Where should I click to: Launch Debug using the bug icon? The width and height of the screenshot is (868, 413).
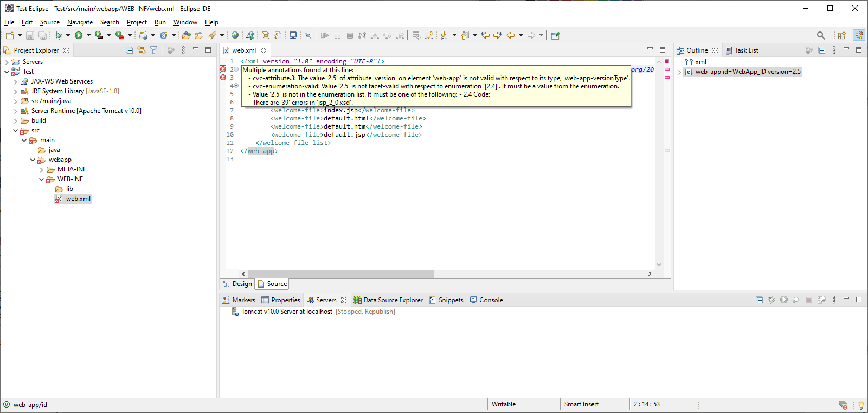[x=58, y=35]
